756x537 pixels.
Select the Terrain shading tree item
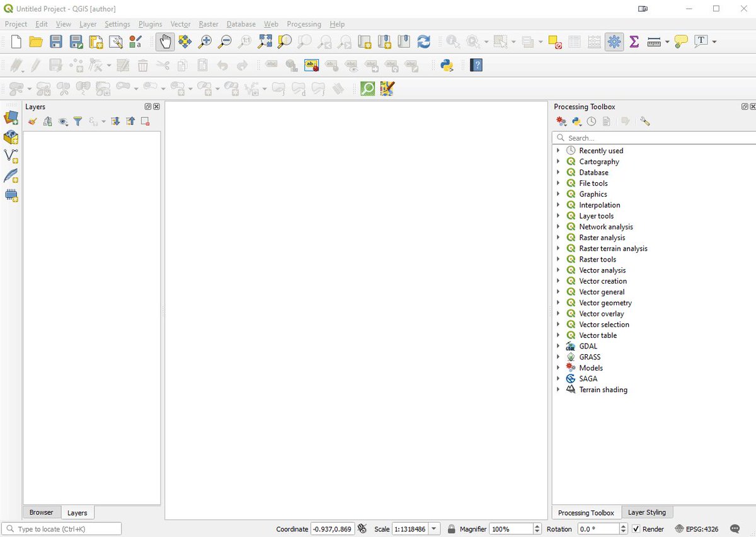click(603, 390)
